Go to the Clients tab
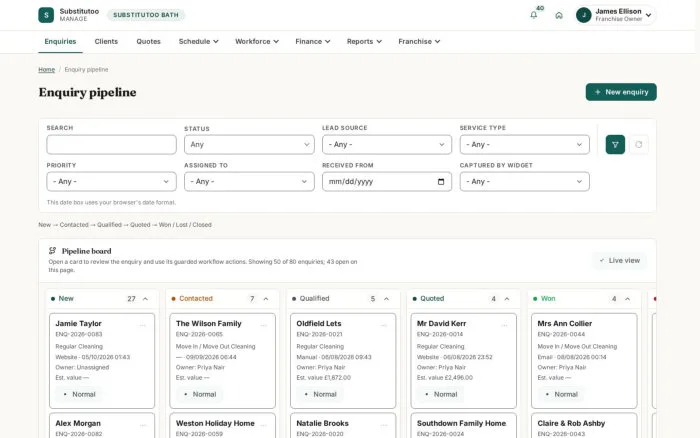Viewport: 700px width, 438px height. [106, 42]
